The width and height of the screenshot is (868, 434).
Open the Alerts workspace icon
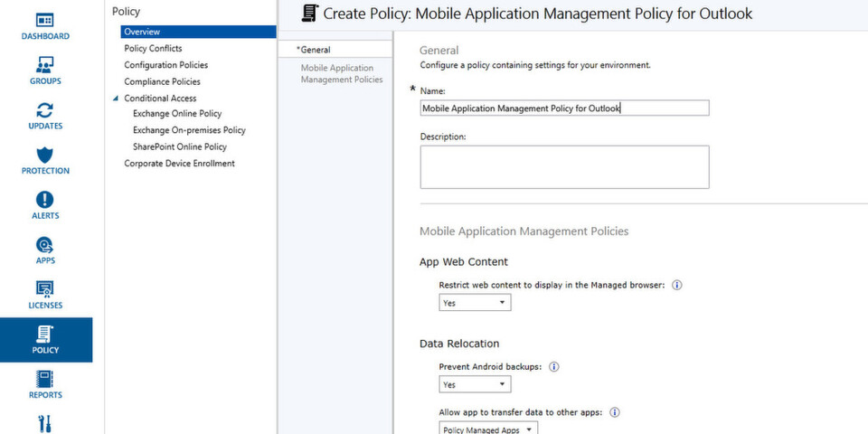coord(45,199)
